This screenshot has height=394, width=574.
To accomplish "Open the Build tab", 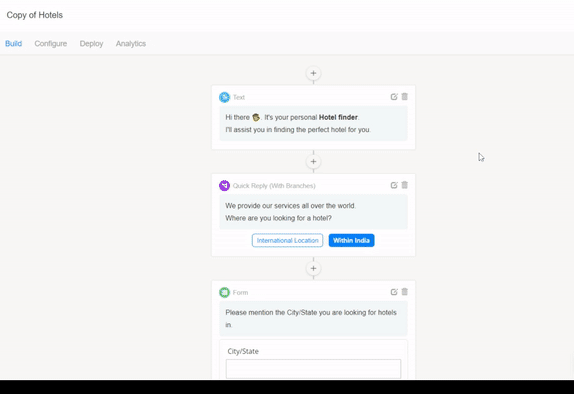I will pos(14,44).
